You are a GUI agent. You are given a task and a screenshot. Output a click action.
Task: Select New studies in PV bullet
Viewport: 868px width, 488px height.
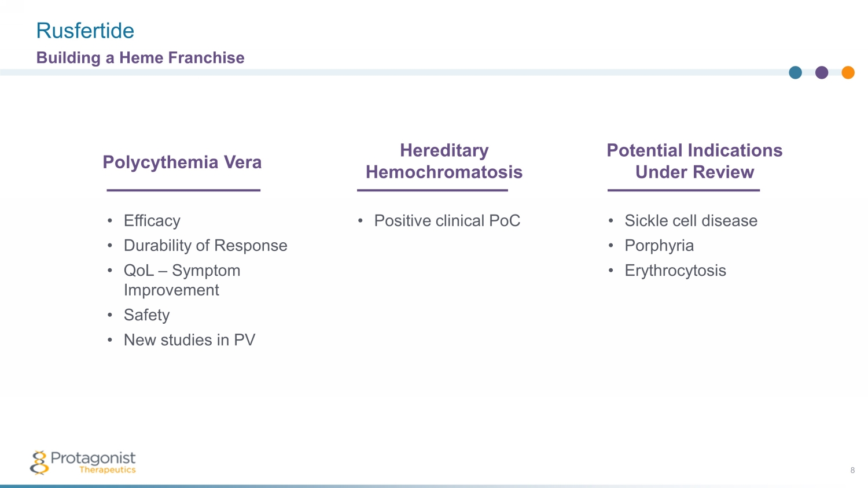(x=189, y=340)
